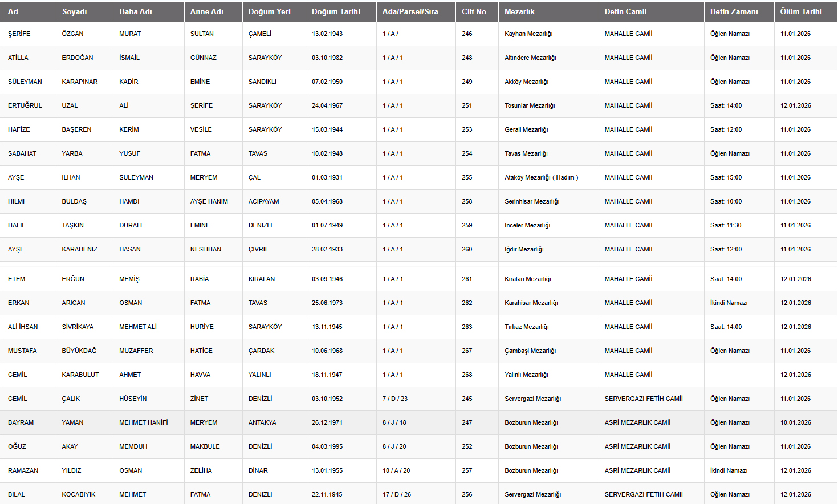Select the Ada/Parsel/Sıra column header
This screenshot has height=504, width=838.
click(410, 11)
